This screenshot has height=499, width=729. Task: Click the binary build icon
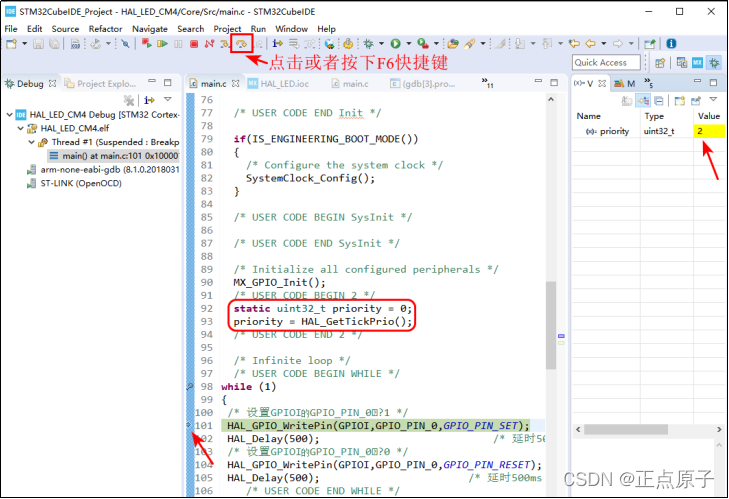75,44
